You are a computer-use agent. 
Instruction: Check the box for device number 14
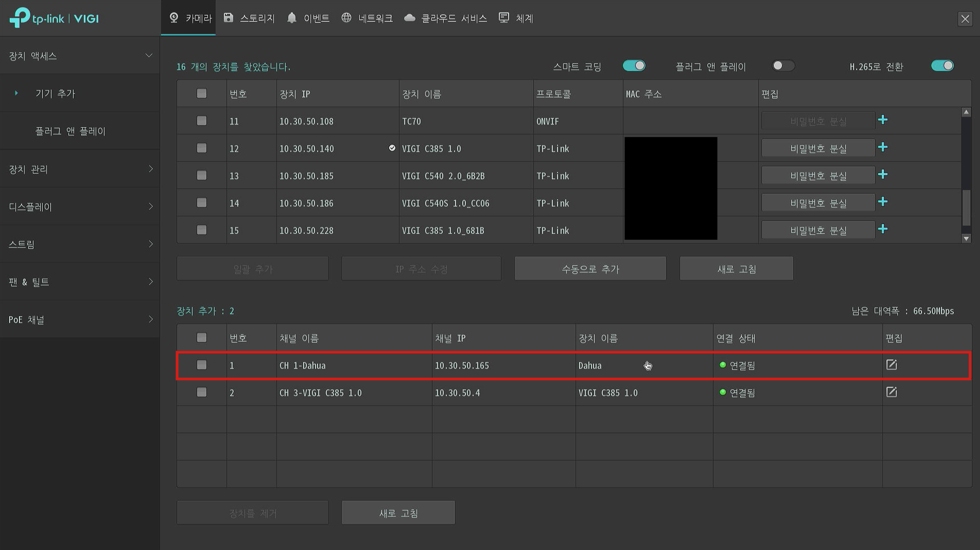(201, 202)
